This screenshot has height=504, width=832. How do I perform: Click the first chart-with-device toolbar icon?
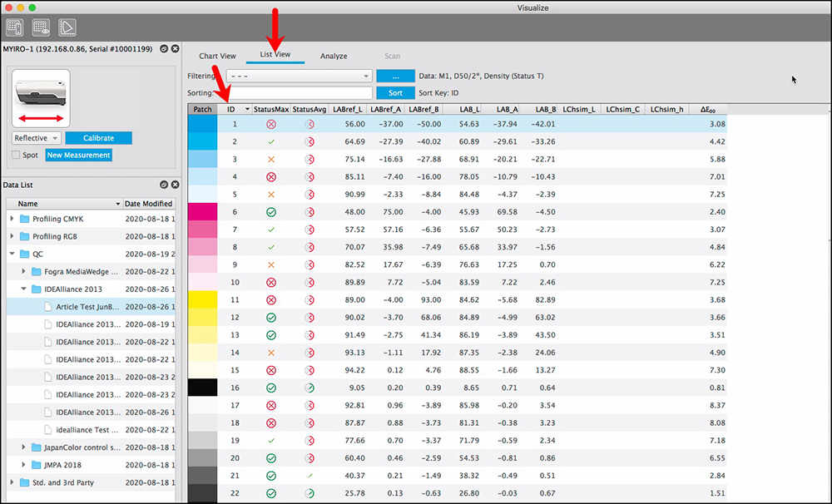[14, 27]
